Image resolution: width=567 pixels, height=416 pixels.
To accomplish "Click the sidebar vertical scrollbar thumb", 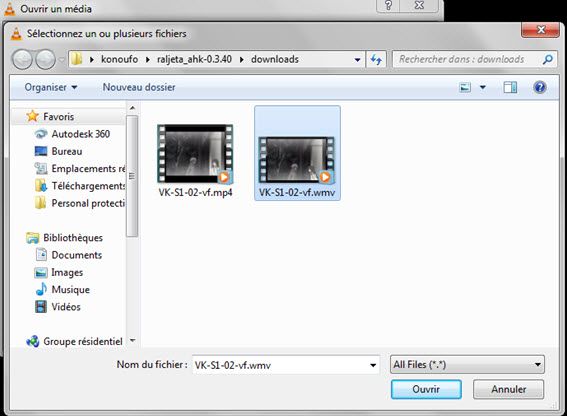I will point(132,176).
